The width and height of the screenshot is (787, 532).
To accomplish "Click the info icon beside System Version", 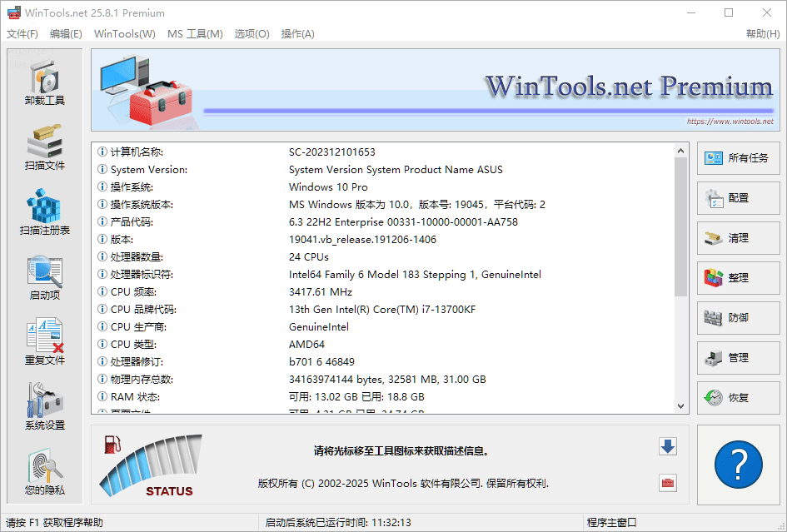I will [102, 169].
